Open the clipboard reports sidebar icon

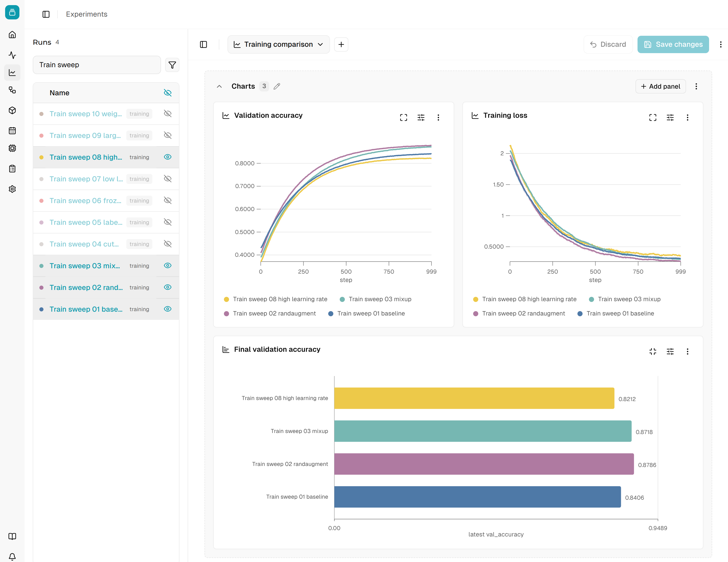tap(12, 169)
